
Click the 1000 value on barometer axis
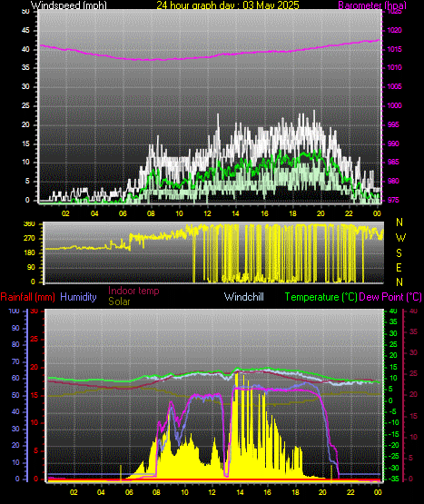[394, 105]
